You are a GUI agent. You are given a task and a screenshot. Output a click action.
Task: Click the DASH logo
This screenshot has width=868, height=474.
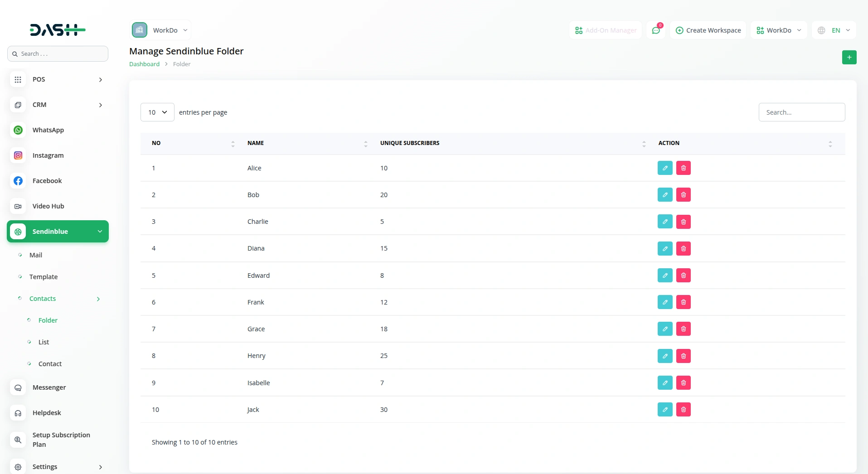(x=58, y=30)
